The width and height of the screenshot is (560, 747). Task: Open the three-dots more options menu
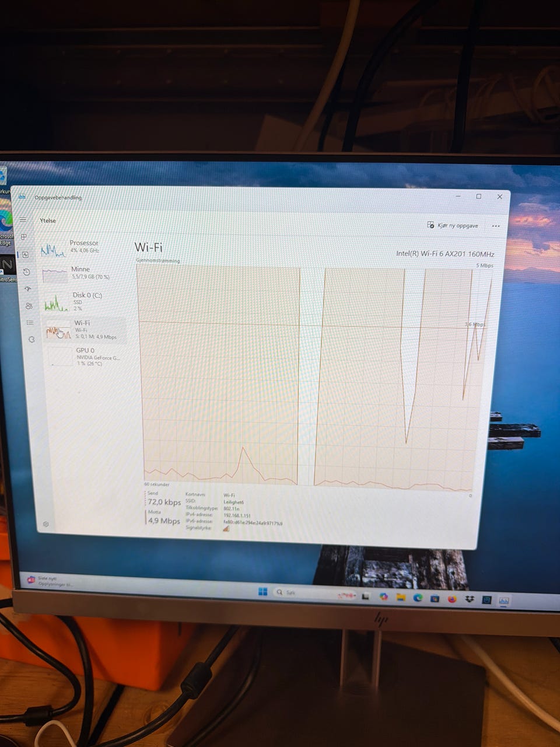[x=496, y=226]
